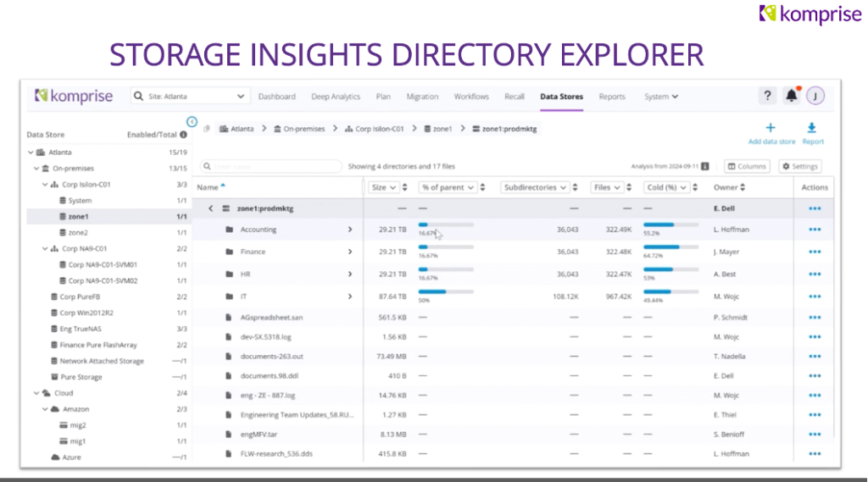The image size is (868, 482).
Task: Open actions menu for zone1:prodmktg row
Action: [x=815, y=208]
